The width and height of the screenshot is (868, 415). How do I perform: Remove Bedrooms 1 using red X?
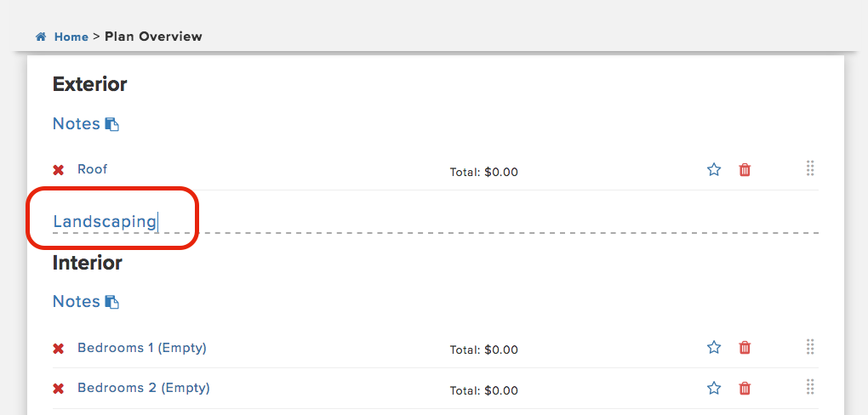pyautogui.click(x=59, y=349)
